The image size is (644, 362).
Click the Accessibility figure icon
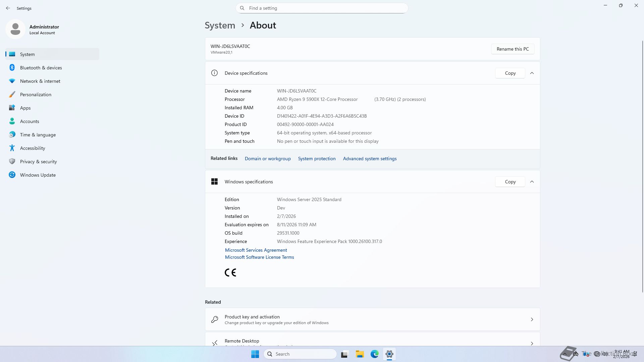click(x=12, y=148)
